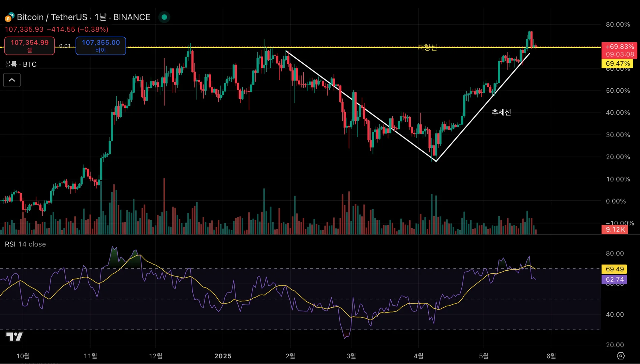Collapse the indicator legend with the chevron
This screenshot has height=364, width=640.
point(12,80)
